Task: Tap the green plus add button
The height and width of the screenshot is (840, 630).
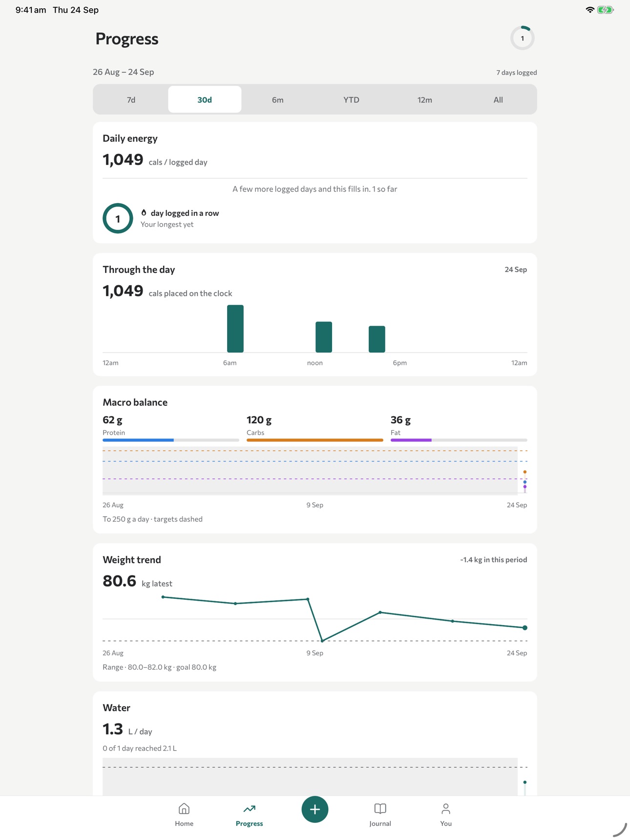Action: 315,809
